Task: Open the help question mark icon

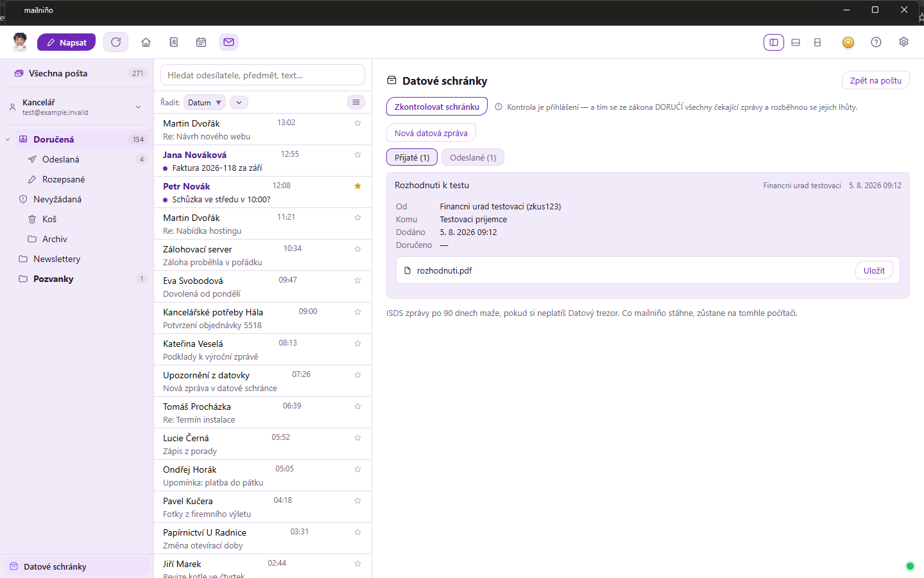Action: [x=876, y=42]
